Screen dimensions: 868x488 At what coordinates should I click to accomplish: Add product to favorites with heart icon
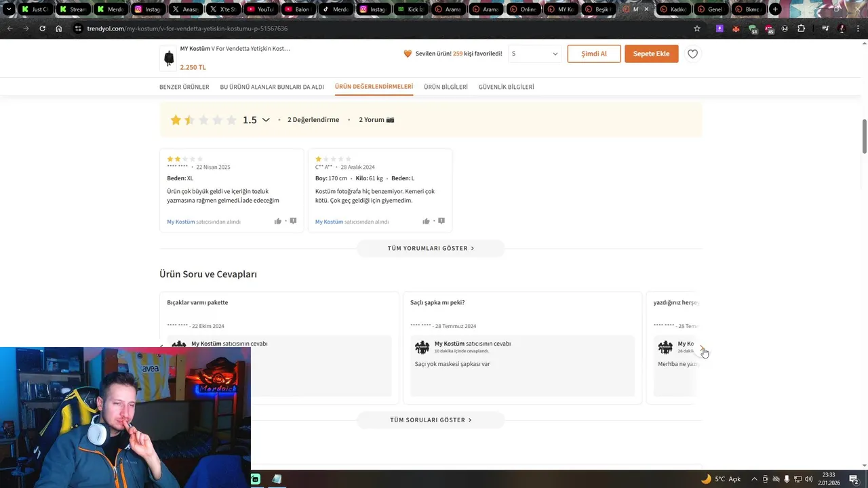tap(692, 54)
